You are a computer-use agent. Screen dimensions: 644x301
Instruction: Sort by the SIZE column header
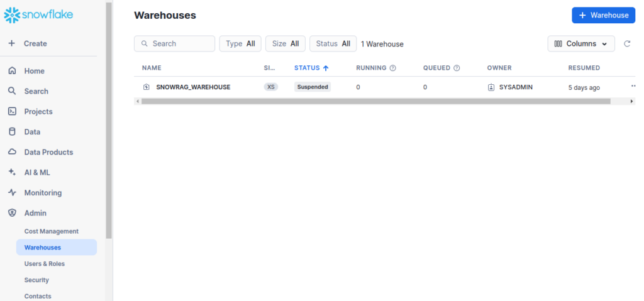269,68
